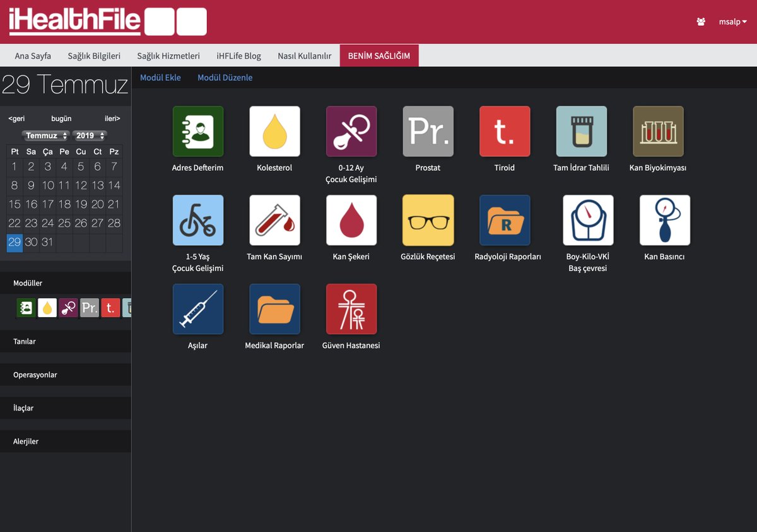Screen dimensions: 757x532
Task: Open the 2019 year dropdown
Action: [x=90, y=136]
